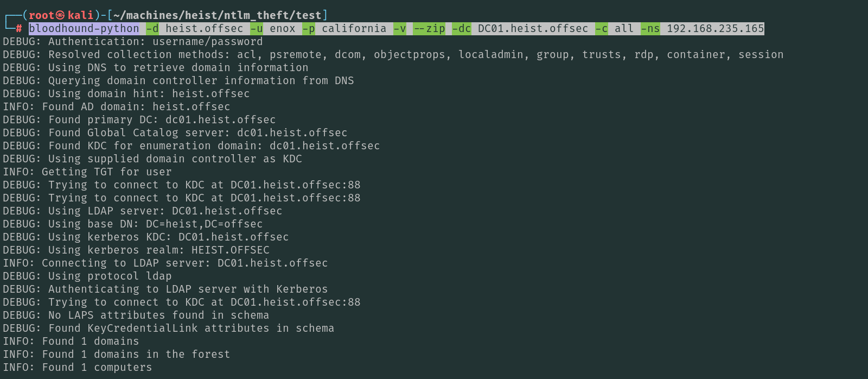The width and height of the screenshot is (868, 379).
Task: Click the -ns flag before the IP address
Action: pos(650,28)
